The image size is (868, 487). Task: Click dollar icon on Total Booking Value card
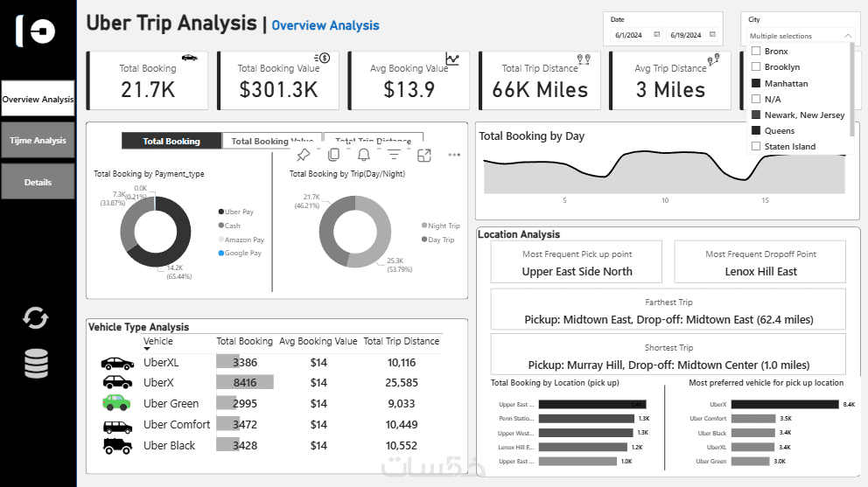click(322, 58)
